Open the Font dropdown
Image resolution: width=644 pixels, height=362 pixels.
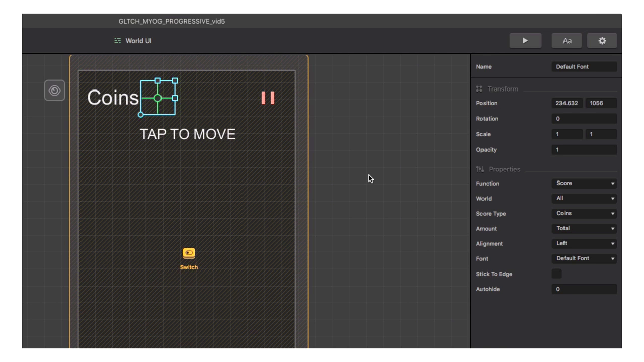pos(584,259)
